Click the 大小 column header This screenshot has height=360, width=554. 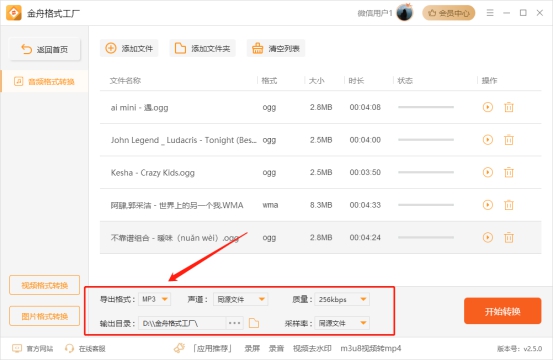coord(316,81)
